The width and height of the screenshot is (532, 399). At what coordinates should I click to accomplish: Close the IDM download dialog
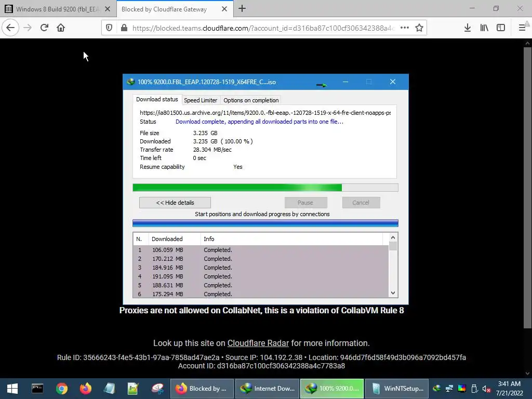pyautogui.click(x=393, y=82)
